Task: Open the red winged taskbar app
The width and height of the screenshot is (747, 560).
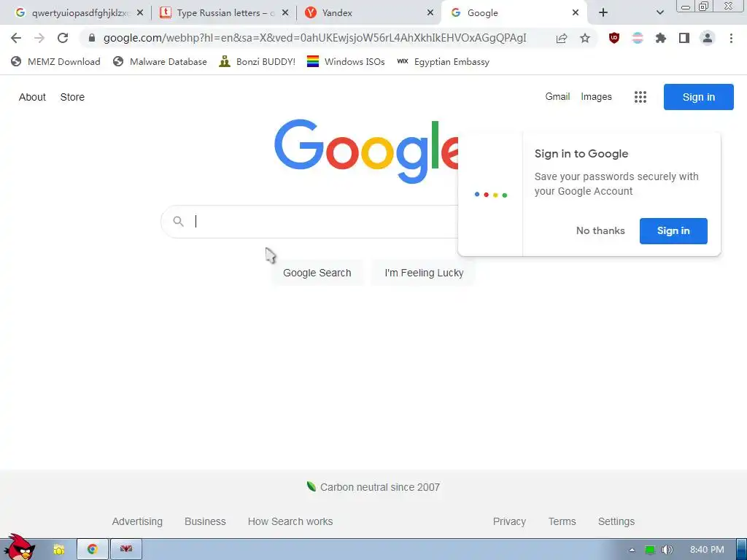Action: click(126, 549)
